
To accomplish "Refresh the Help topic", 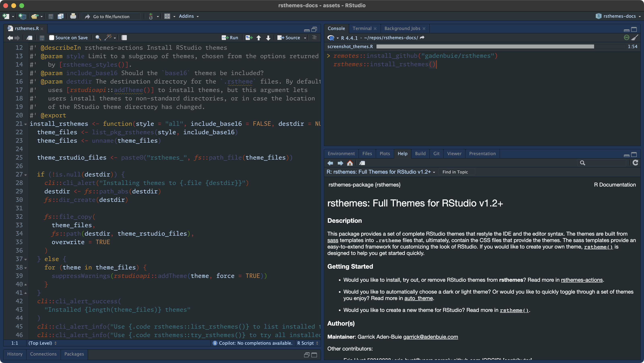I will point(635,163).
